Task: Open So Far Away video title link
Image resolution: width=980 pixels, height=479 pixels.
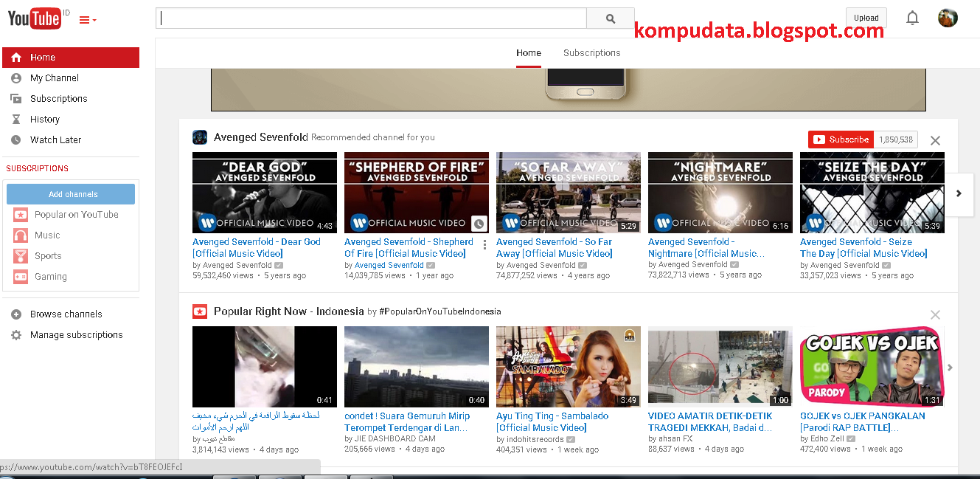Action: tap(555, 248)
